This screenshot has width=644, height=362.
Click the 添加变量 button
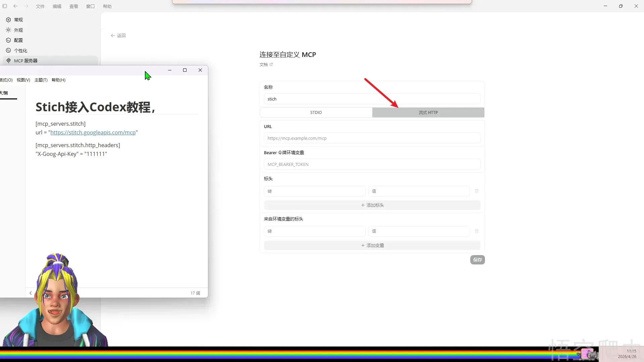point(372,245)
